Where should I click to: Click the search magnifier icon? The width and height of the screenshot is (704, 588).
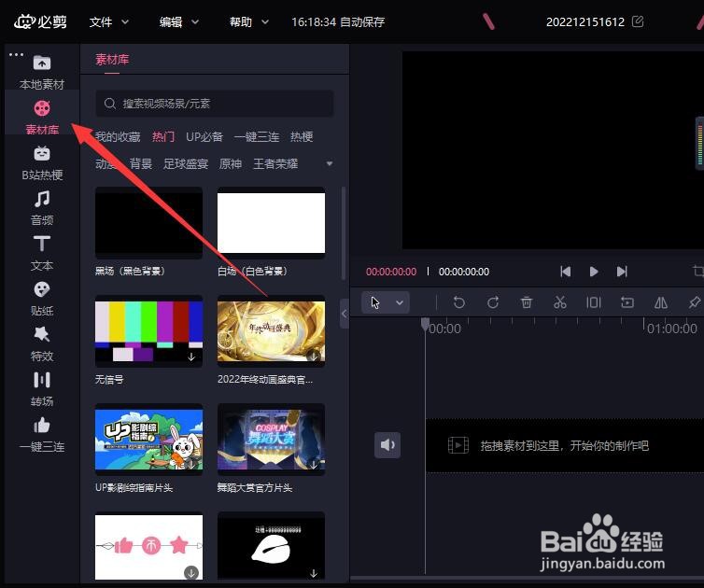point(109,104)
